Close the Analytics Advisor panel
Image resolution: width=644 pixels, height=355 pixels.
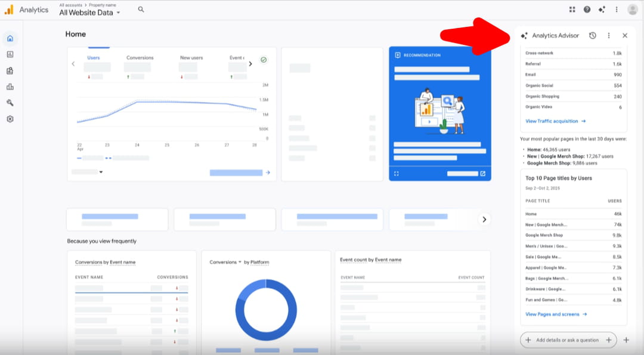tap(625, 36)
